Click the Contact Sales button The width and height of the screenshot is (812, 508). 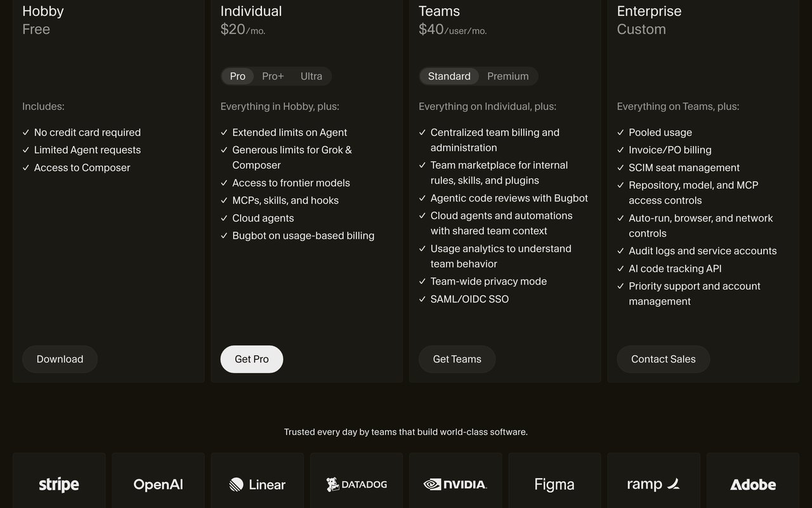664,359
